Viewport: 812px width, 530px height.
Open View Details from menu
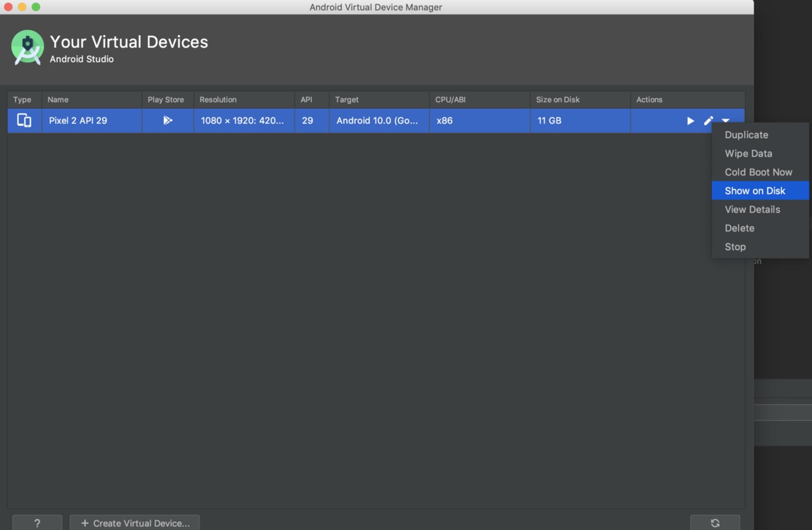[x=760, y=210]
